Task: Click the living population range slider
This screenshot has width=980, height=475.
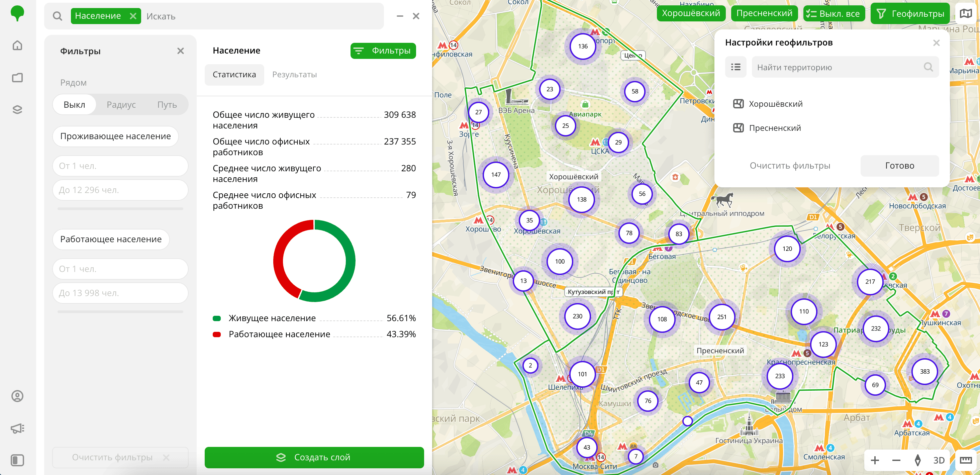Action: point(120,209)
